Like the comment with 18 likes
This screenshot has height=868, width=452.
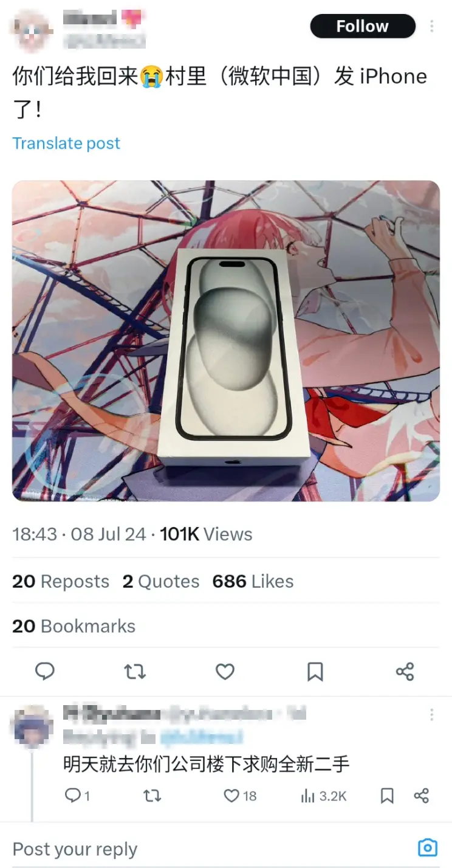click(x=232, y=795)
